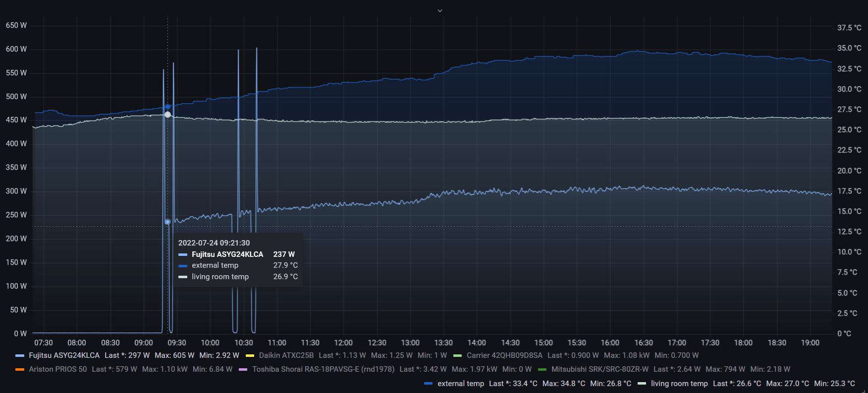Open the panel menu chevron at top
This screenshot has height=393, width=868.
[440, 10]
